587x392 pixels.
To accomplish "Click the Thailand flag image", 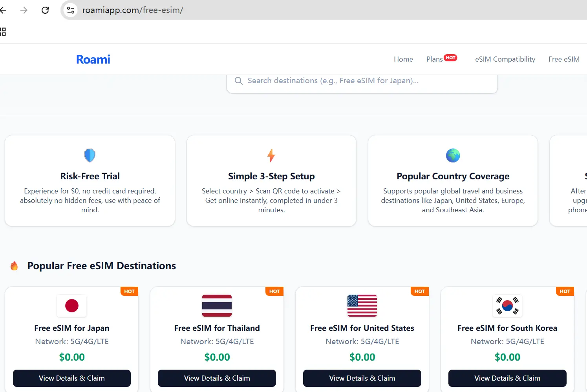I will coord(217,306).
